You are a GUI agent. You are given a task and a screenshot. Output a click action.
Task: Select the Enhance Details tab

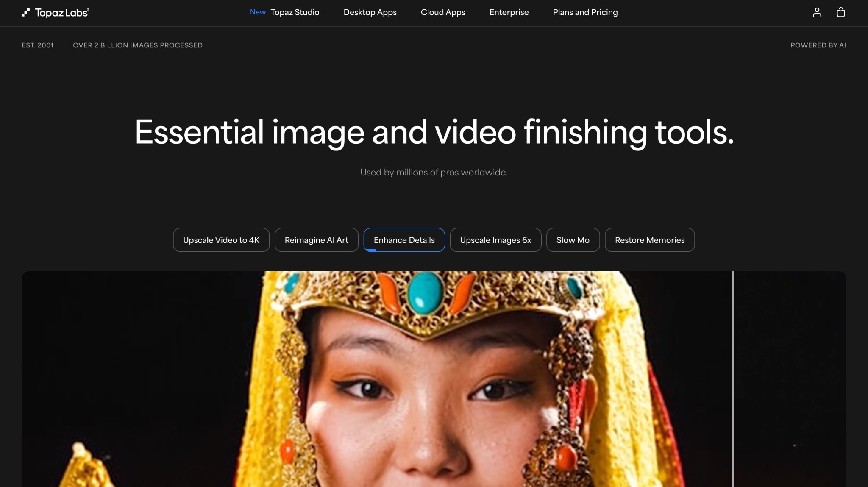click(x=404, y=240)
